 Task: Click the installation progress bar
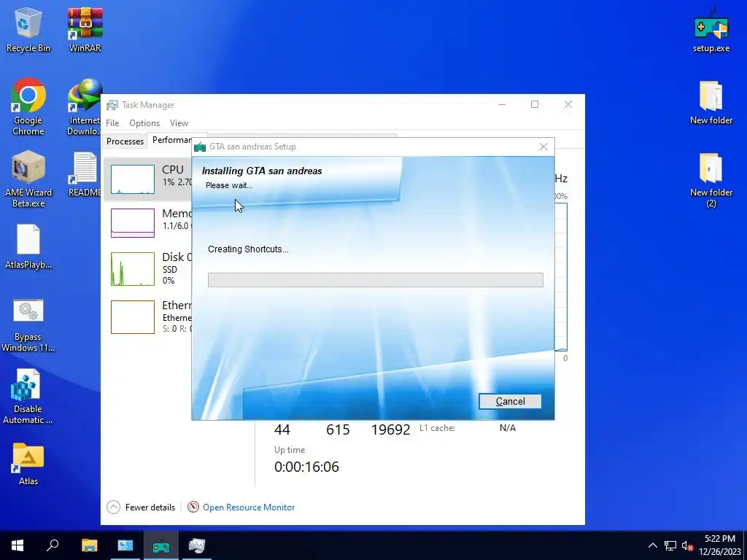[x=376, y=280]
